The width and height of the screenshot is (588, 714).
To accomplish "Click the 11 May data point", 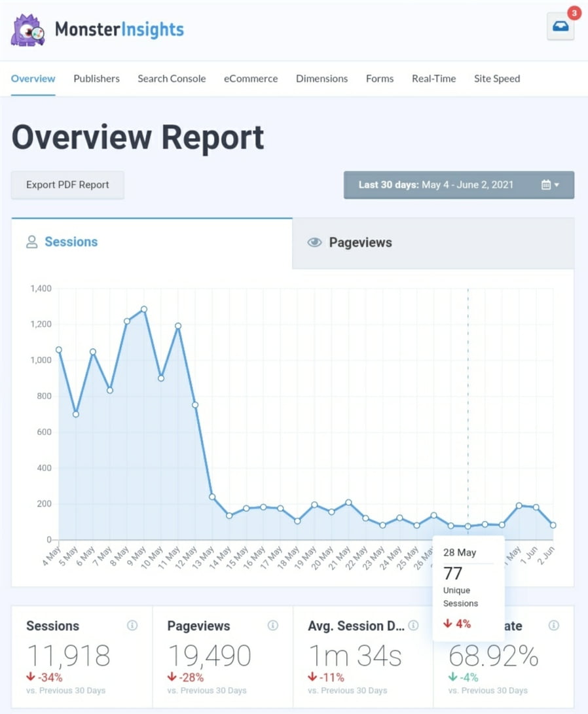I will pos(178,325).
